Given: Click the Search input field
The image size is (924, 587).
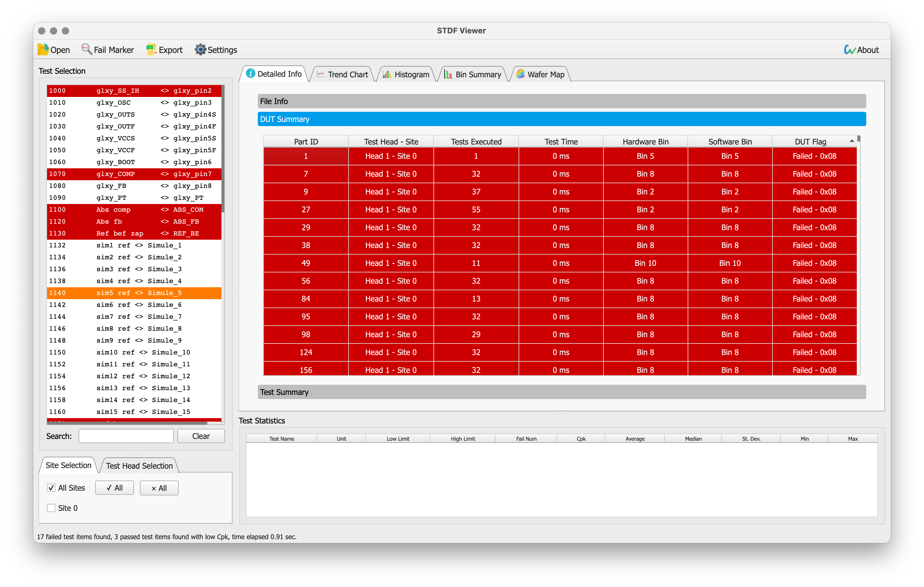Looking at the screenshot, I should (x=126, y=436).
